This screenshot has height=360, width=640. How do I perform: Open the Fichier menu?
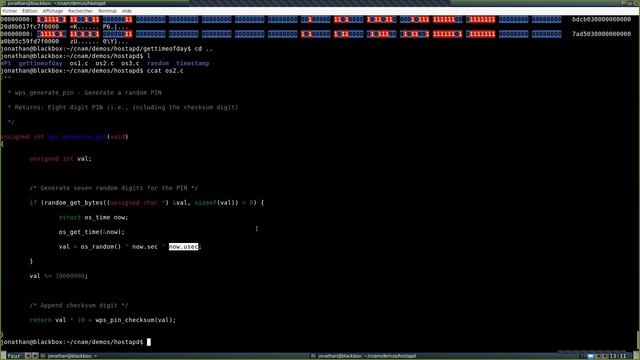point(10,11)
